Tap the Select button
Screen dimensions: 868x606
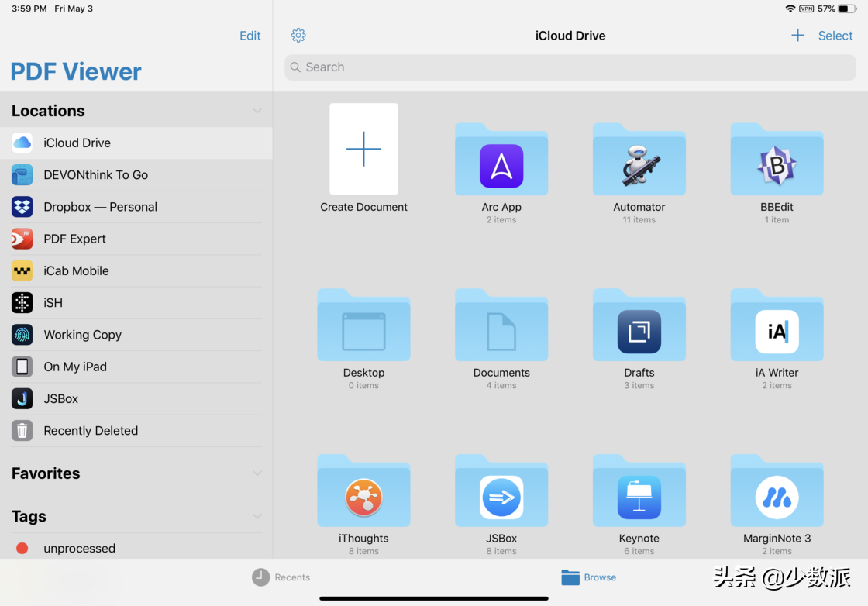tap(835, 36)
